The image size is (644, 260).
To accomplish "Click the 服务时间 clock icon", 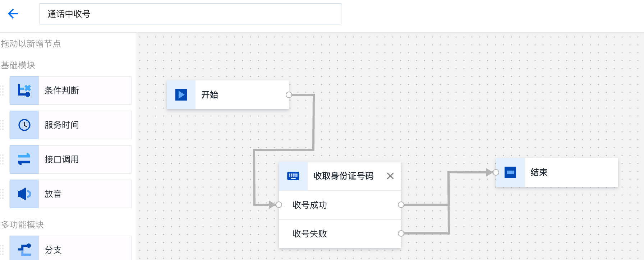I will click(x=24, y=125).
